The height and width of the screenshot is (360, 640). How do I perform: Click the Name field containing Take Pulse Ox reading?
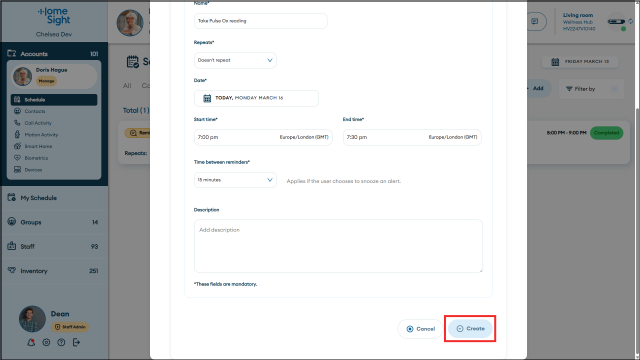(260, 21)
